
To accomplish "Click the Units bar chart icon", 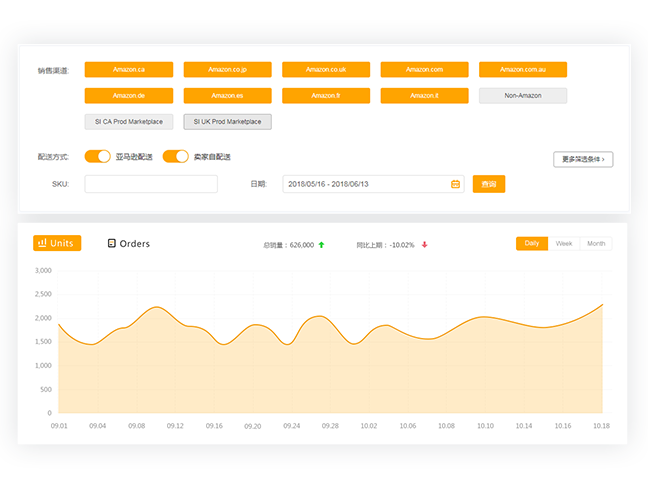I will tap(42, 243).
